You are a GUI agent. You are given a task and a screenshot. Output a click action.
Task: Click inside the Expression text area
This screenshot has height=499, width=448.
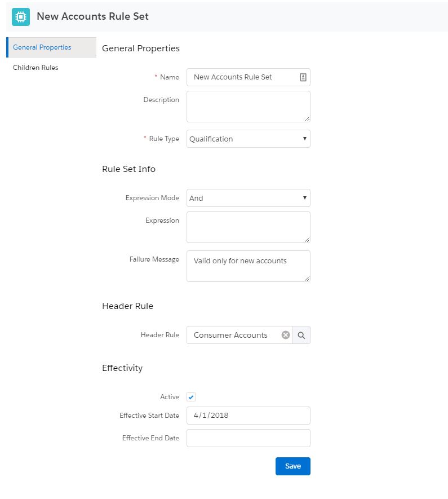pos(249,227)
